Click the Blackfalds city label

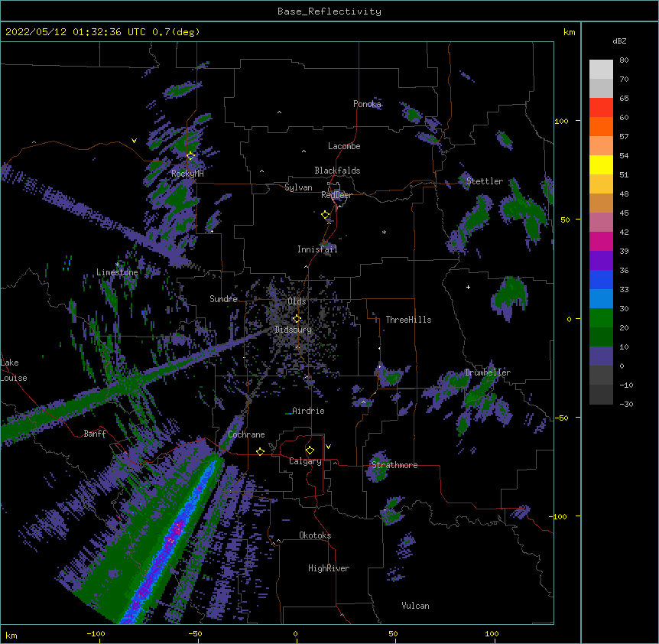click(x=337, y=171)
